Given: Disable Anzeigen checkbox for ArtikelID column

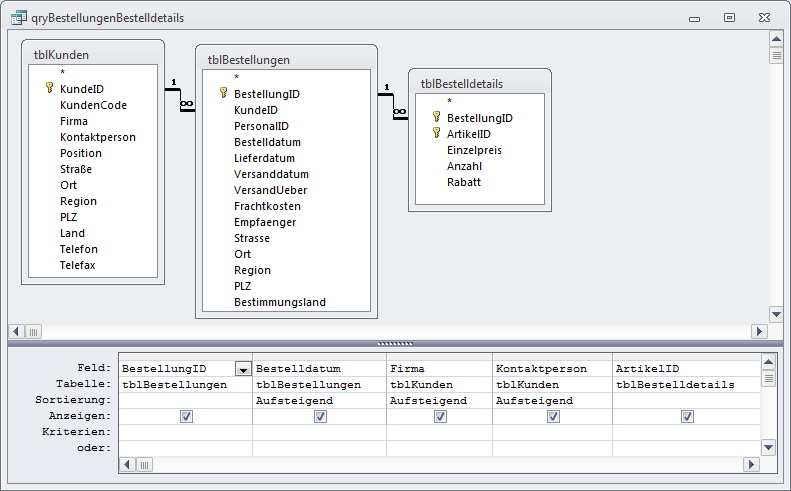Looking at the screenshot, I should (x=687, y=416).
